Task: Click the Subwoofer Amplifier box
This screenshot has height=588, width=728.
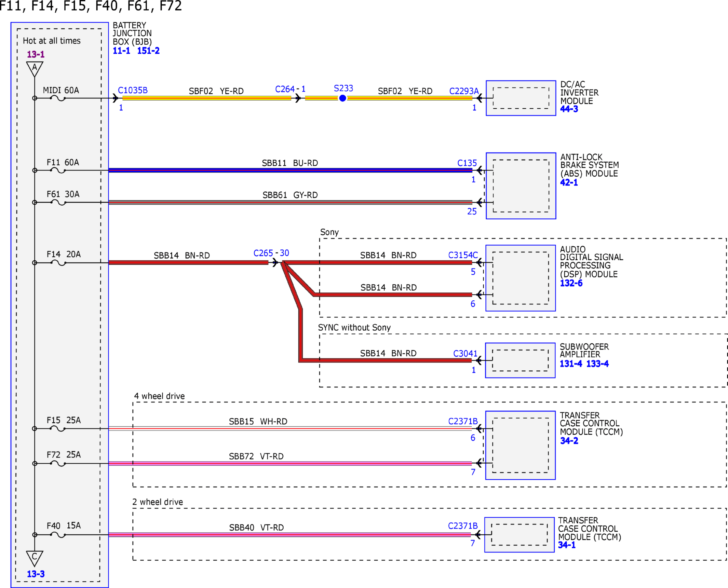Action: coord(520,360)
